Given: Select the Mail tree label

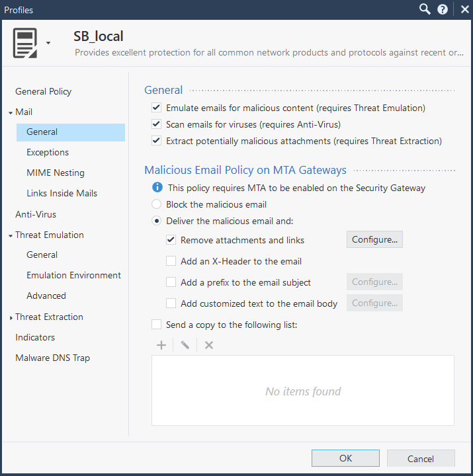Looking at the screenshot, I should click(x=24, y=112).
